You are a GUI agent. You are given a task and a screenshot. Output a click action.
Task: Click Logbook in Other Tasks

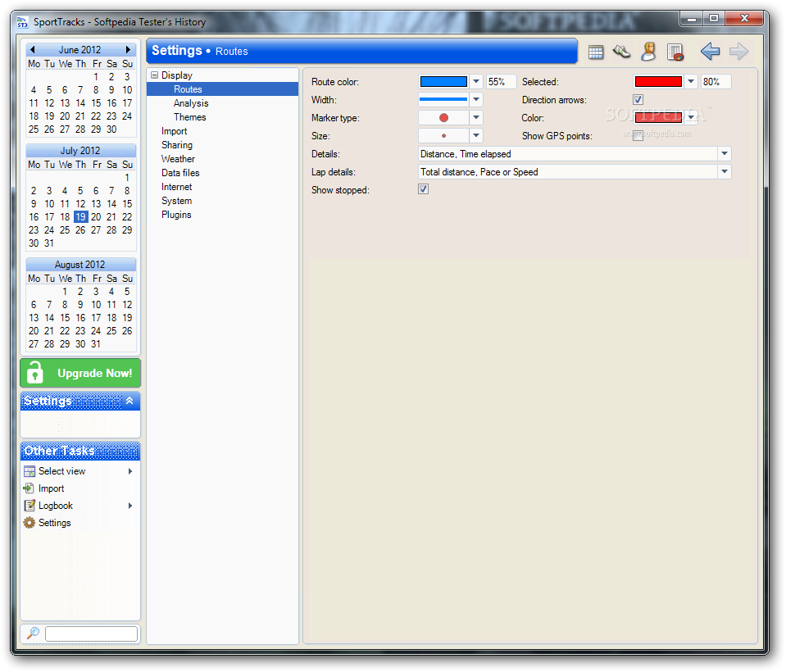tap(56, 506)
